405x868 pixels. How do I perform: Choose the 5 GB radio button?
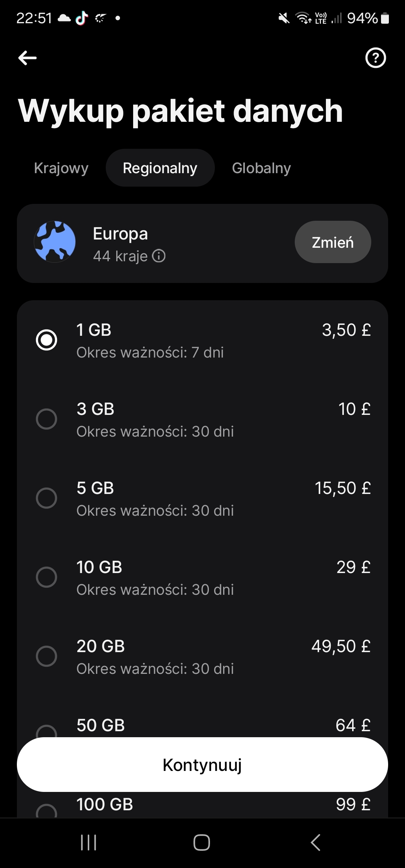point(46,498)
